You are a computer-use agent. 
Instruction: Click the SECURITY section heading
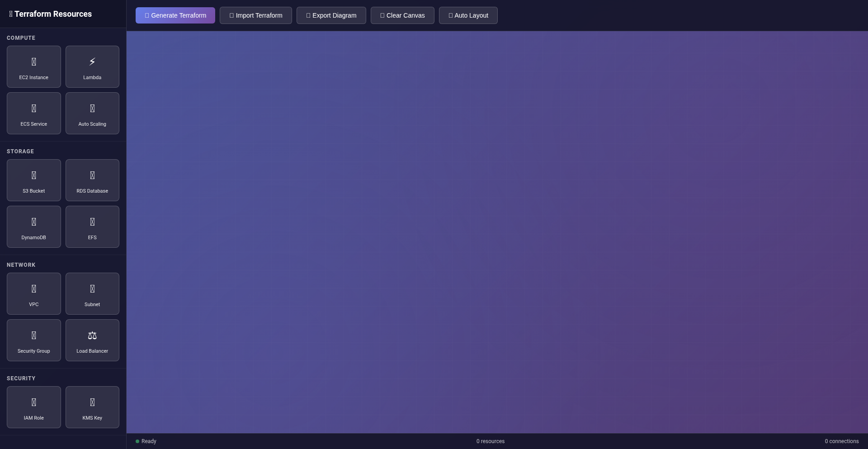pos(21,378)
